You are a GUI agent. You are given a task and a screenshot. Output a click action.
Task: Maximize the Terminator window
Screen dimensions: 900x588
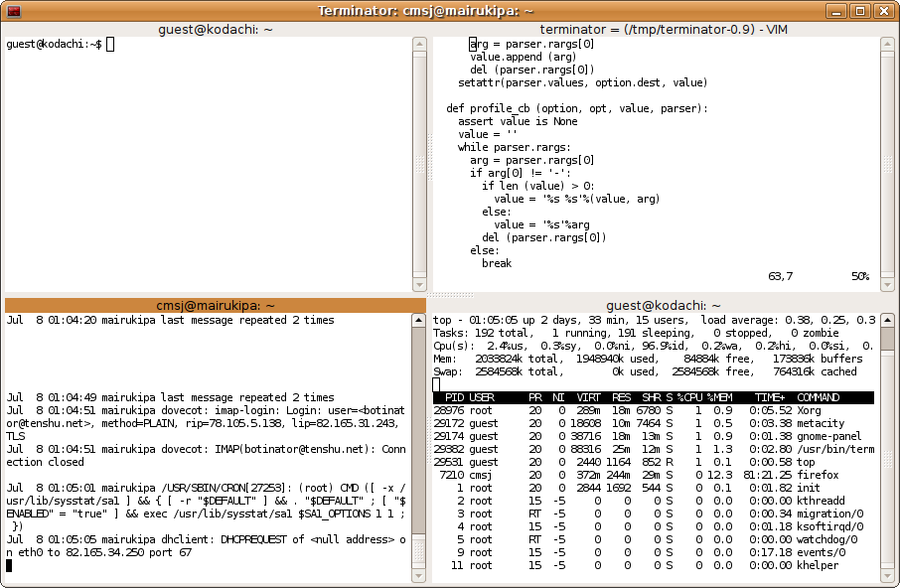(x=861, y=11)
